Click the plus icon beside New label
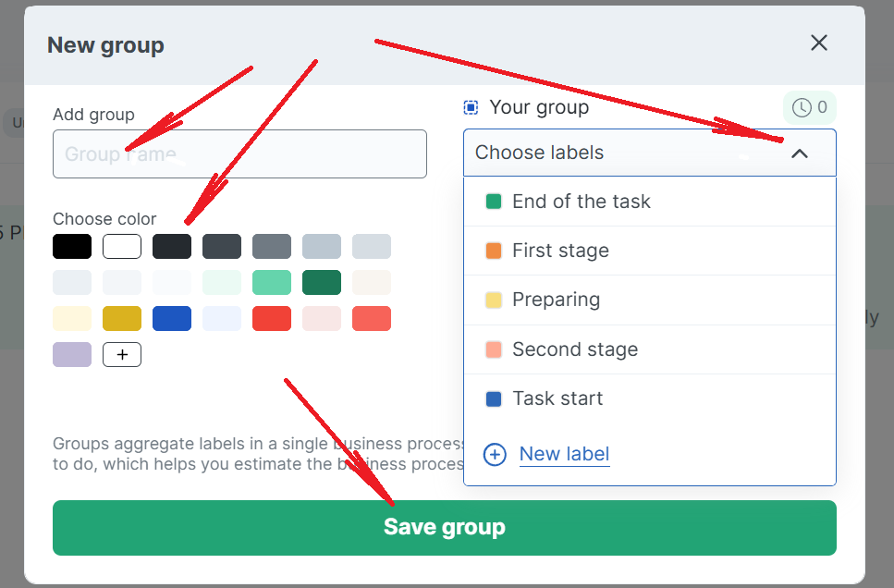 [495, 455]
